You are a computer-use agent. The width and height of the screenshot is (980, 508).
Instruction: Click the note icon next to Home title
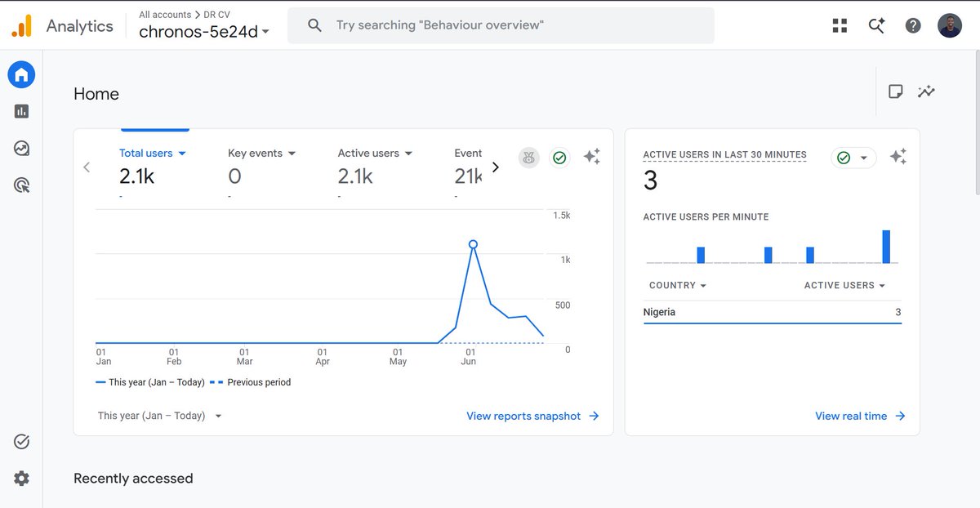tap(895, 91)
